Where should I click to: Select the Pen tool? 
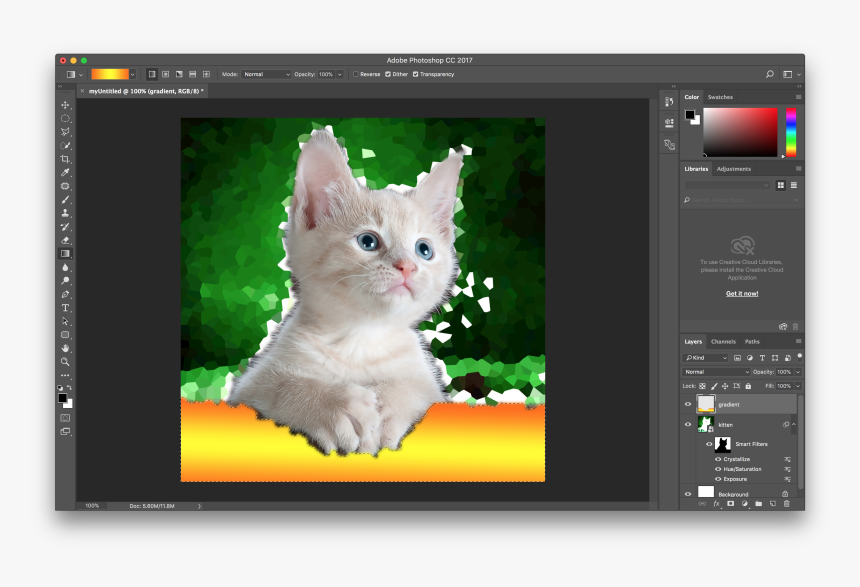click(65, 294)
